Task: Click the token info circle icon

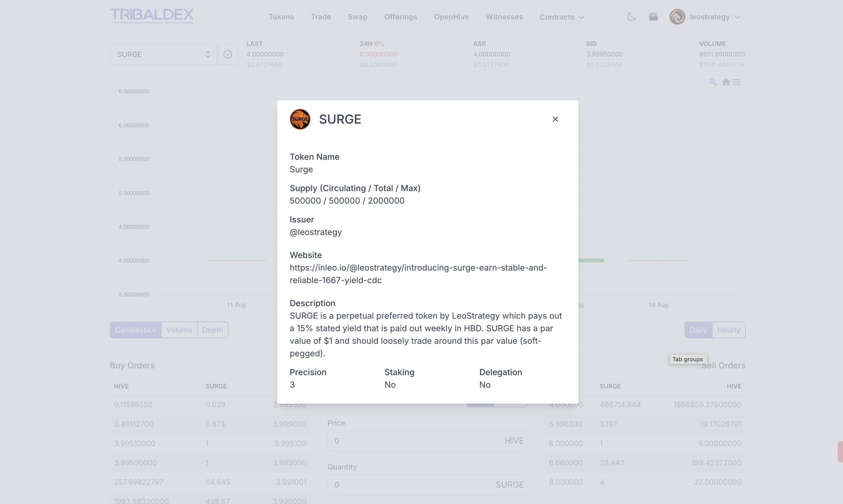Action: (227, 54)
